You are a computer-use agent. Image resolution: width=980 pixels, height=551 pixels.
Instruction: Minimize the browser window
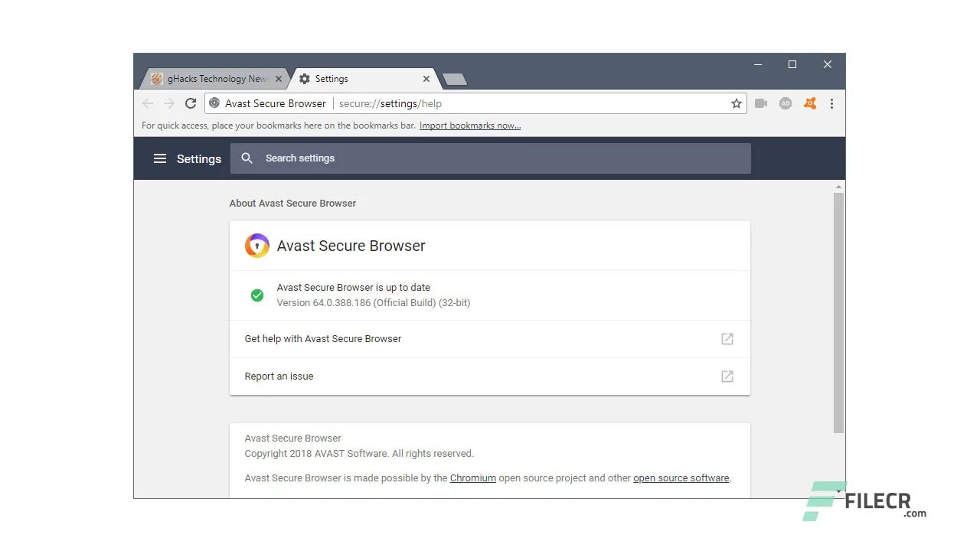(x=757, y=65)
